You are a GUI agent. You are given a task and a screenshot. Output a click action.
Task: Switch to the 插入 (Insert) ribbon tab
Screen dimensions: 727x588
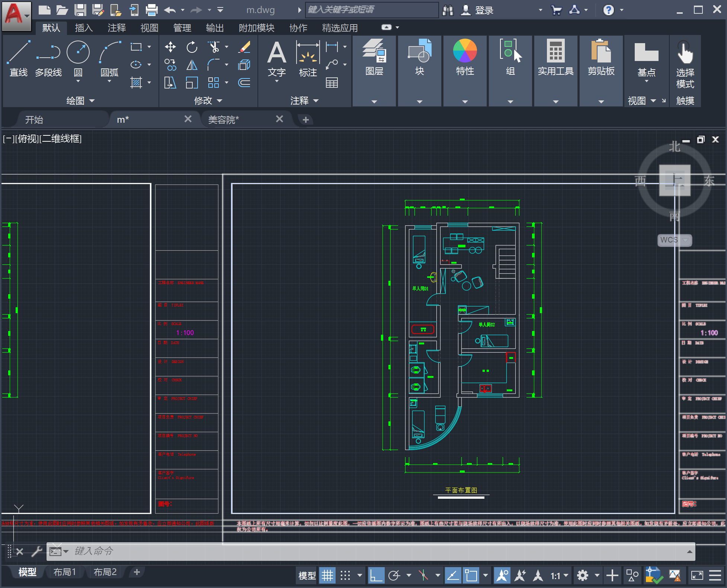[x=84, y=28]
